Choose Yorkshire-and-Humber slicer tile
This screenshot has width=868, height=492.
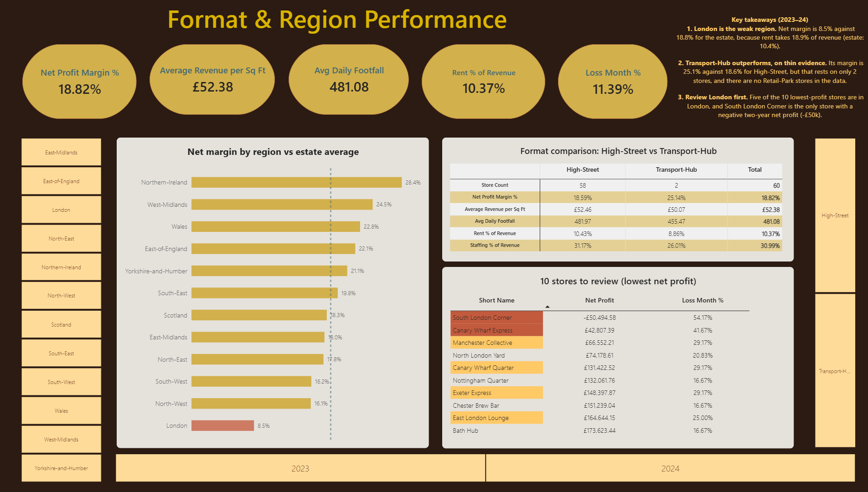click(x=61, y=468)
